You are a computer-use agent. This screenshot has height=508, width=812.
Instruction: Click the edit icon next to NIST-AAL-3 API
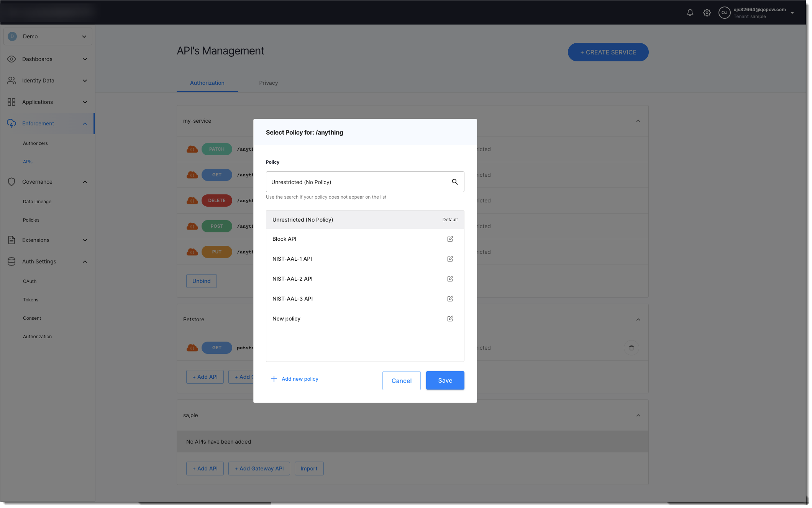pyautogui.click(x=450, y=299)
